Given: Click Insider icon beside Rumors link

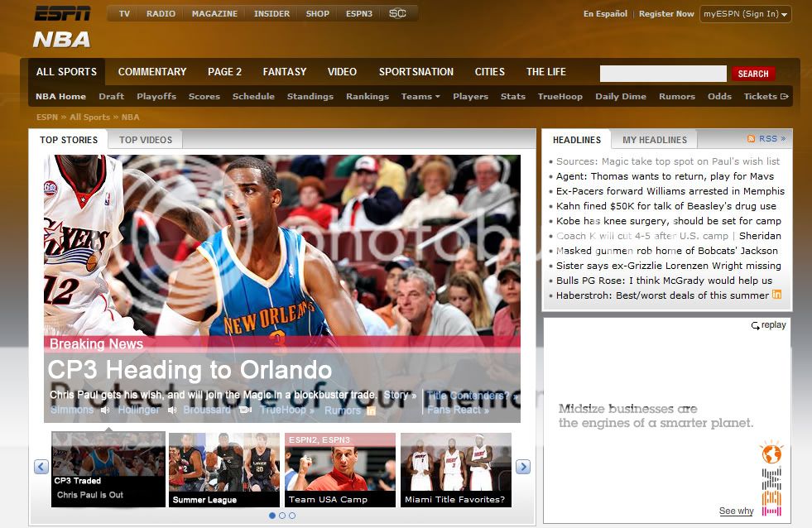Looking at the screenshot, I should pyautogui.click(x=371, y=410).
